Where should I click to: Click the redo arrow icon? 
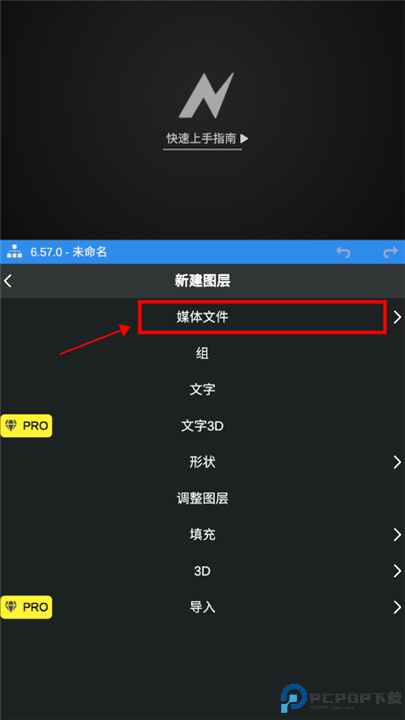coord(390,252)
